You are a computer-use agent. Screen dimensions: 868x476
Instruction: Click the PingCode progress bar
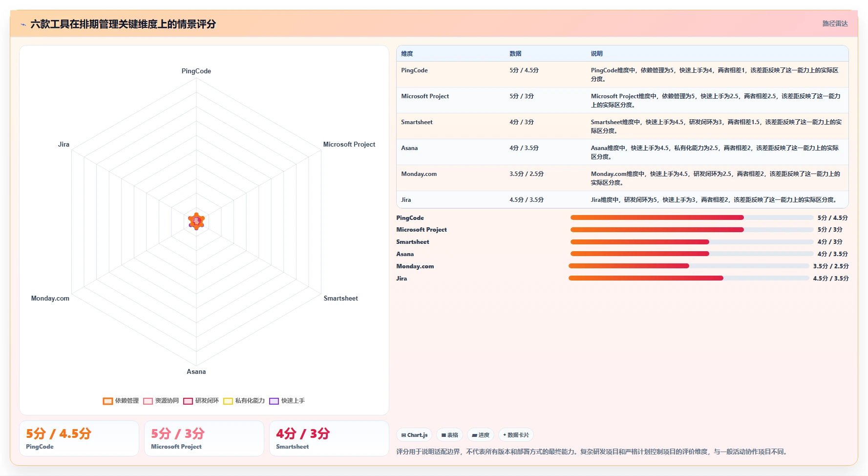click(692, 217)
